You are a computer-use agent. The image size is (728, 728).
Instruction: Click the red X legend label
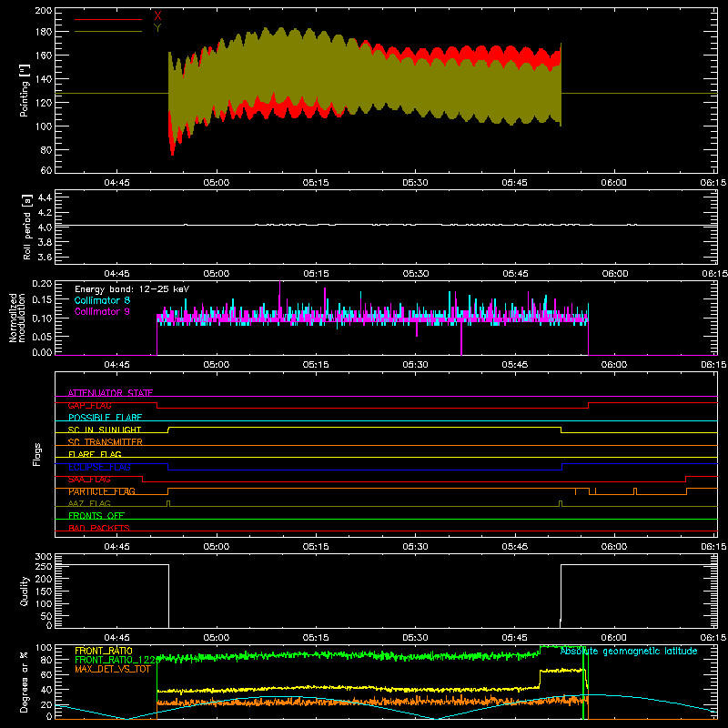(157, 16)
